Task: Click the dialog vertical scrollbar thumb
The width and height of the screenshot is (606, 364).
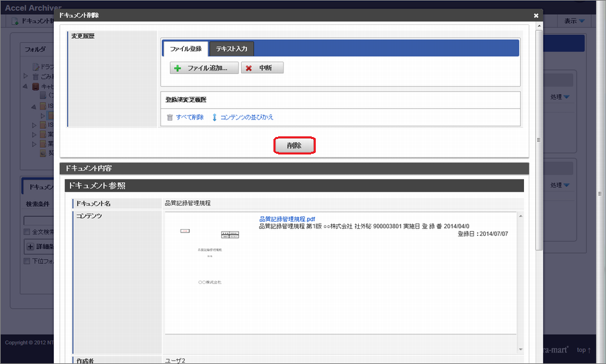Action: tap(539, 140)
